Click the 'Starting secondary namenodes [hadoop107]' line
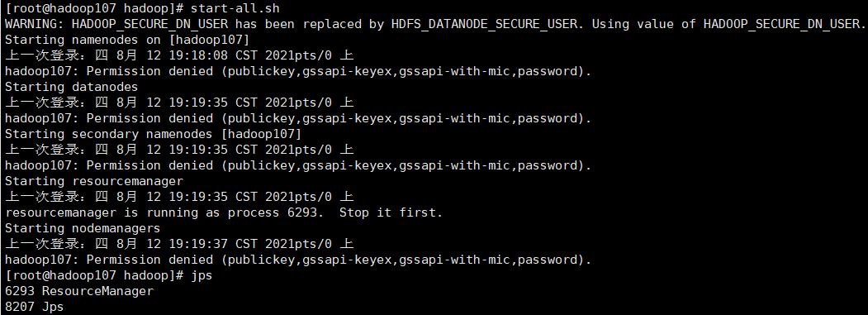The height and width of the screenshot is (315, 868). [x=154, y=134]
